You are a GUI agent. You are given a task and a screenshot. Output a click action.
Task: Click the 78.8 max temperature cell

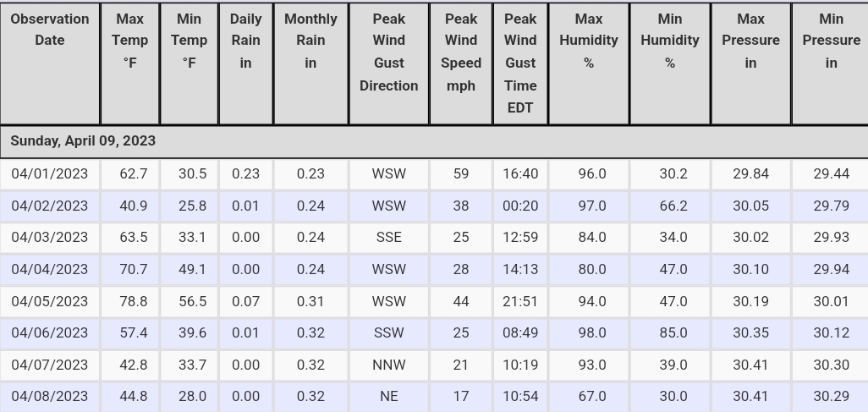(130, 301)
